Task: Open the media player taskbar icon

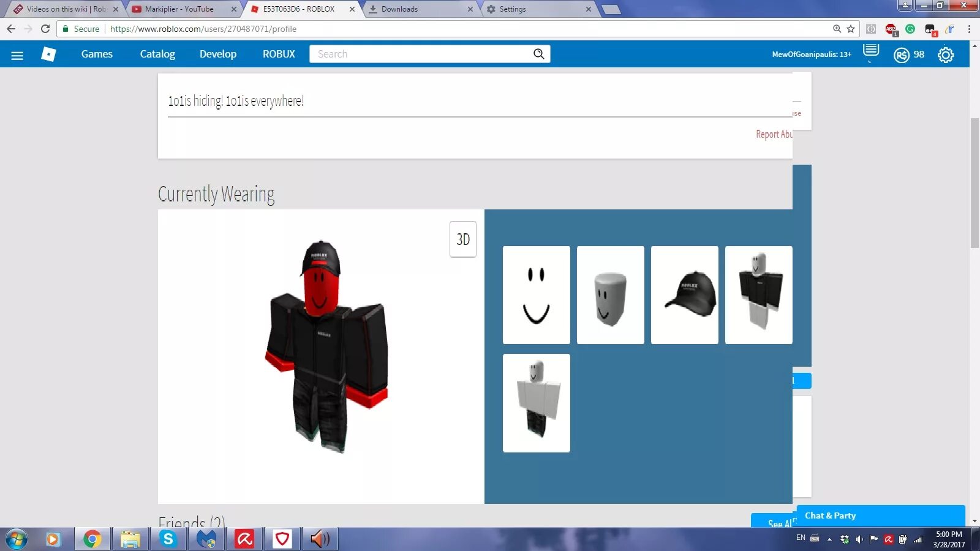Action: coord(54,539)
